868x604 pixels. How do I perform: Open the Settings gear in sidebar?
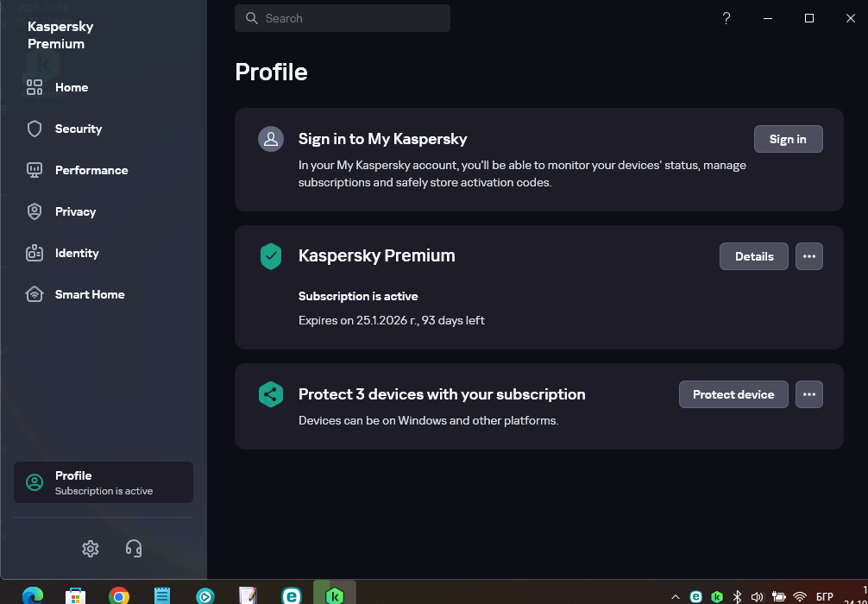click(91, 549)
